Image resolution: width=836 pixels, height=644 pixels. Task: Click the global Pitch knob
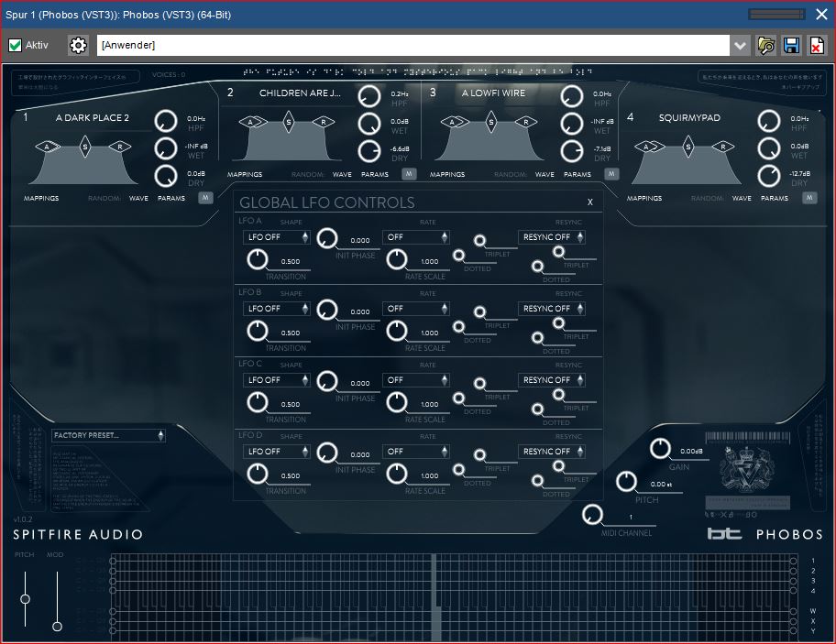pyautogui.click(x=626, y=482)
